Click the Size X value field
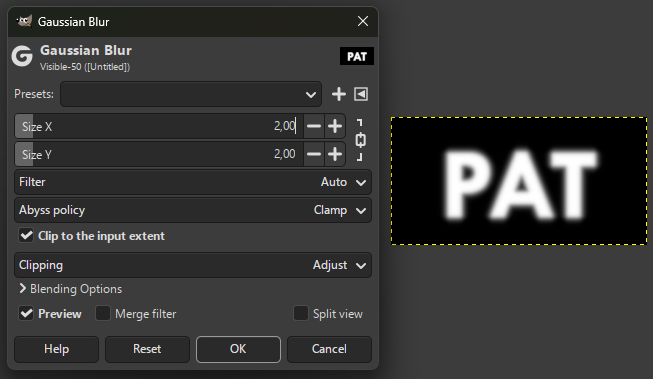 pyautogui.click(x=284, y=126)
